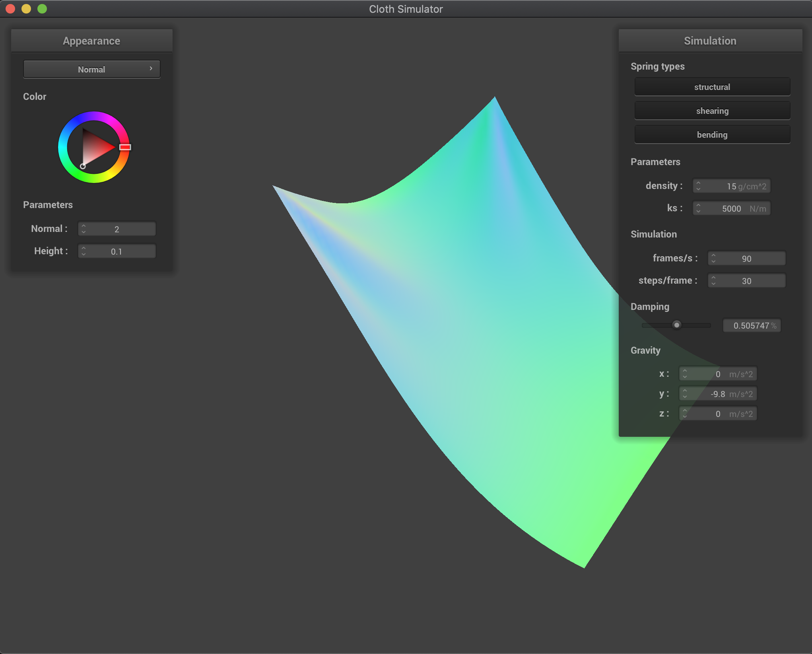Click the steps/frame stepper arrows
Viewport: 812px width, 654px height.
713,280
